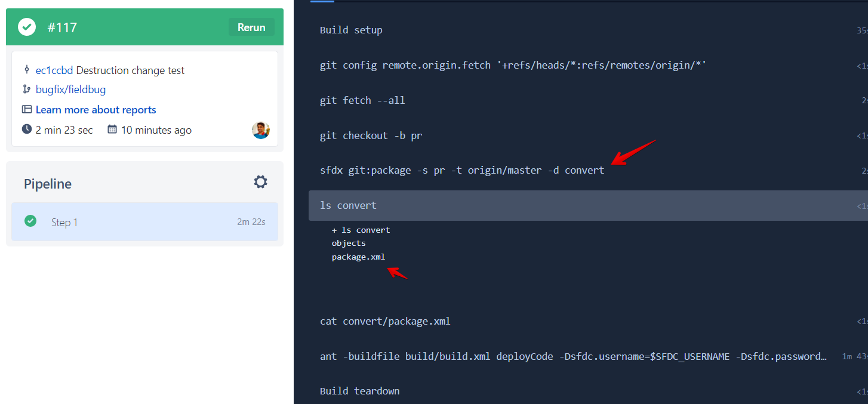This screenshot has height=404, width=868.
Task: Click the reports icon next to Learn more
Action: click(x=26, y=110)
